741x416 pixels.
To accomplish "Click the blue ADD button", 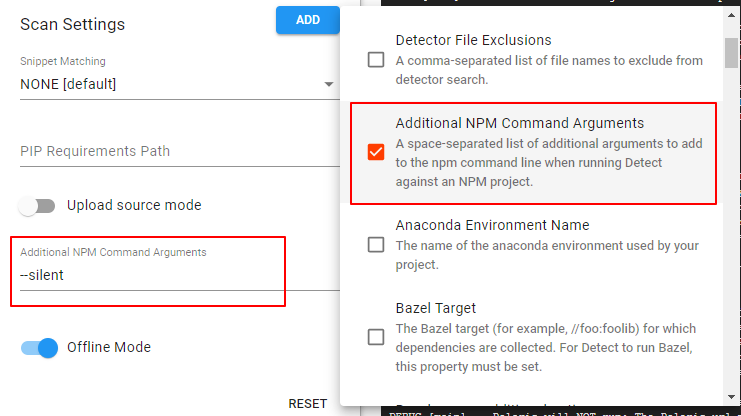I will pyautogui.click(x=308, y=20).
